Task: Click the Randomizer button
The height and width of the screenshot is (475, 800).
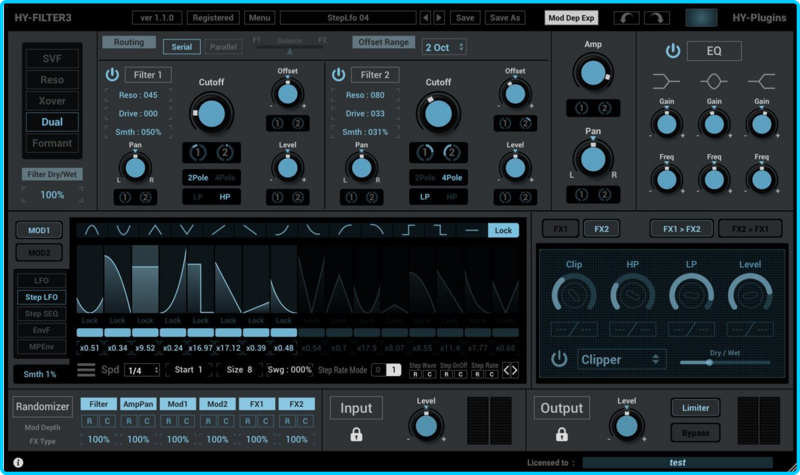Action: click(42, 407)
